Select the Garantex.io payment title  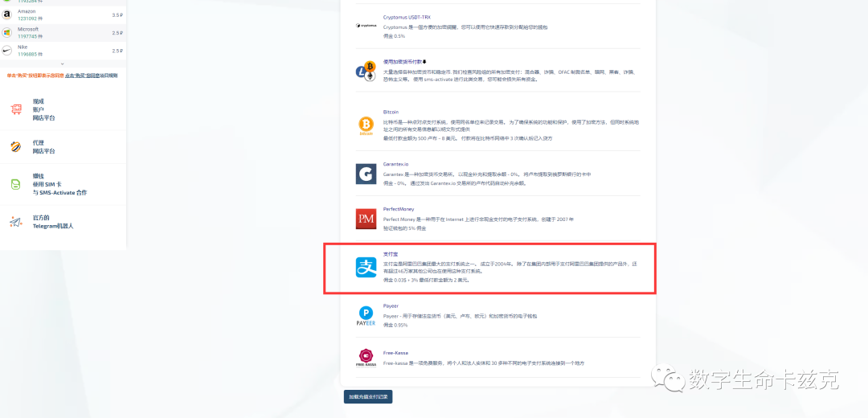click(x=395, y=164)
